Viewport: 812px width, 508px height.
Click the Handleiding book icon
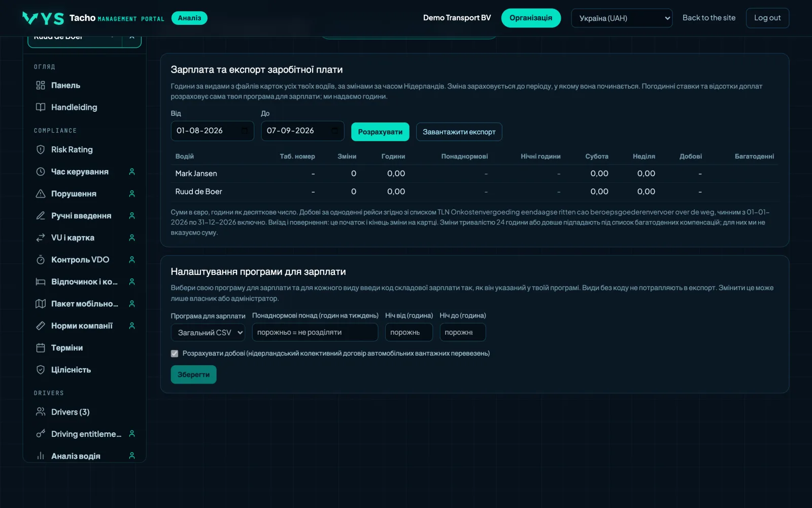click(41, 107)
